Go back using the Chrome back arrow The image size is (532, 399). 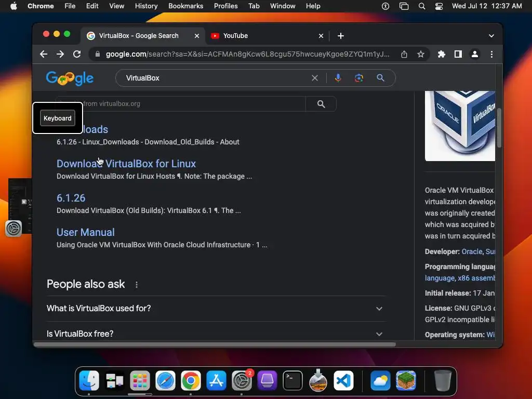(44, 54)
